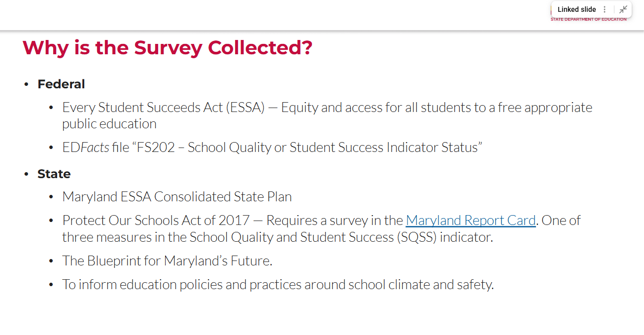This screenshot has height=335, width=644.
Task: Click the State Department of Education logo text
Action: point(588,20)
